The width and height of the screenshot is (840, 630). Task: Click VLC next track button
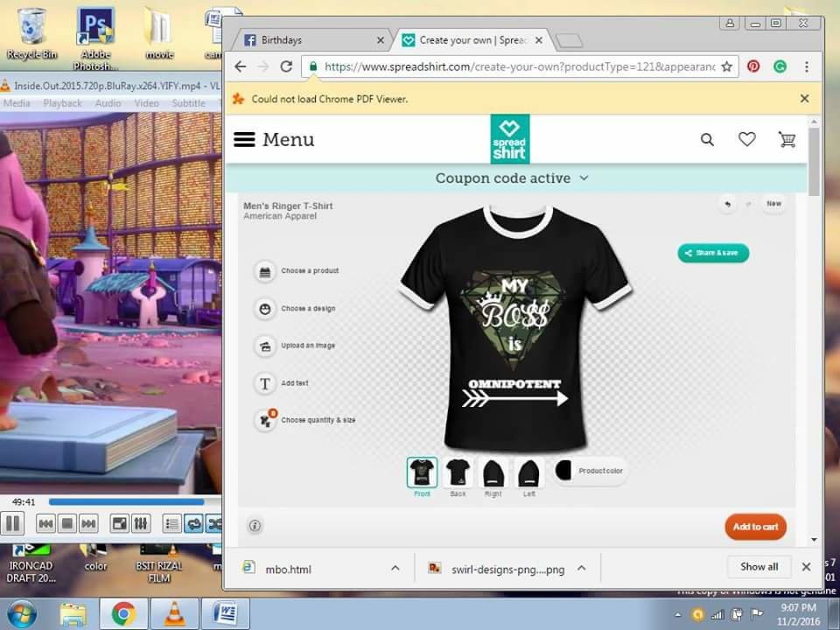[x=88, y=523]
